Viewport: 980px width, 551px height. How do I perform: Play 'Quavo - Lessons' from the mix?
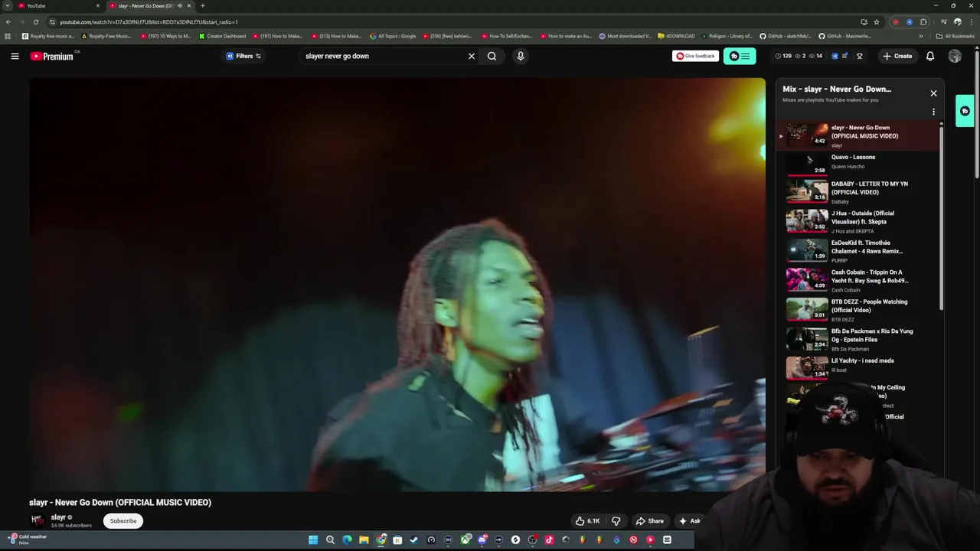[857, 163]
